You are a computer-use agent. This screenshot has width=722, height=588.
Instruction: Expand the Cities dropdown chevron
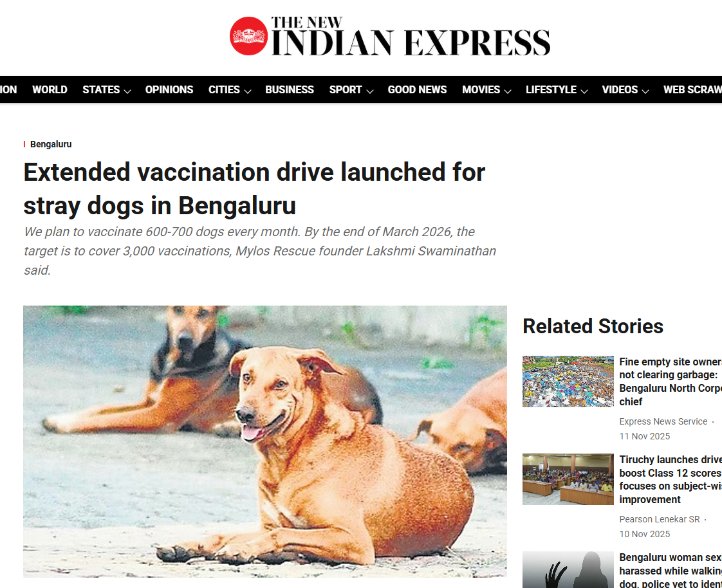[x=248, y=91]
